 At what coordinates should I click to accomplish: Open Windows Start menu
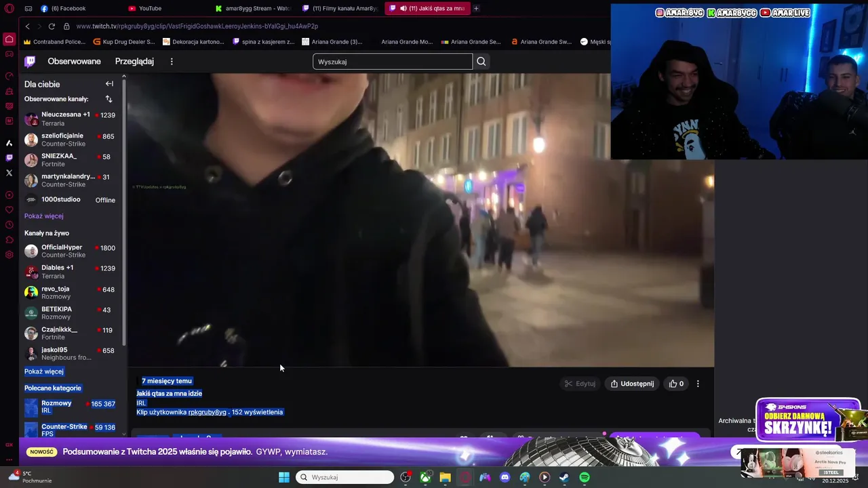click(283, 477)
